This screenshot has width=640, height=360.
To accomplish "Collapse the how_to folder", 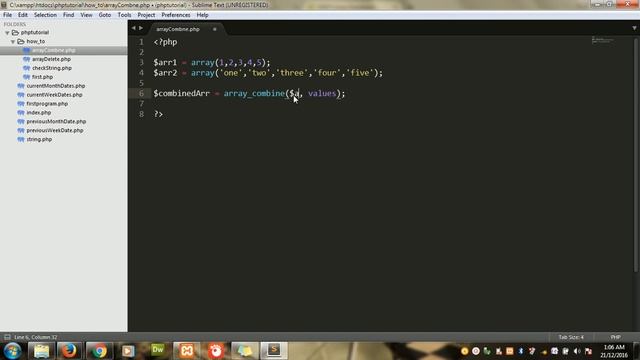I will tap(13, 42).
